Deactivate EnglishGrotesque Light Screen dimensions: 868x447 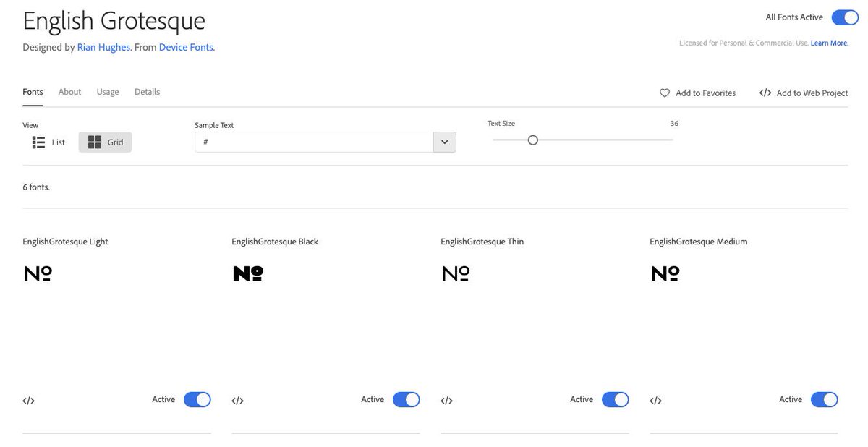(197, 399)
